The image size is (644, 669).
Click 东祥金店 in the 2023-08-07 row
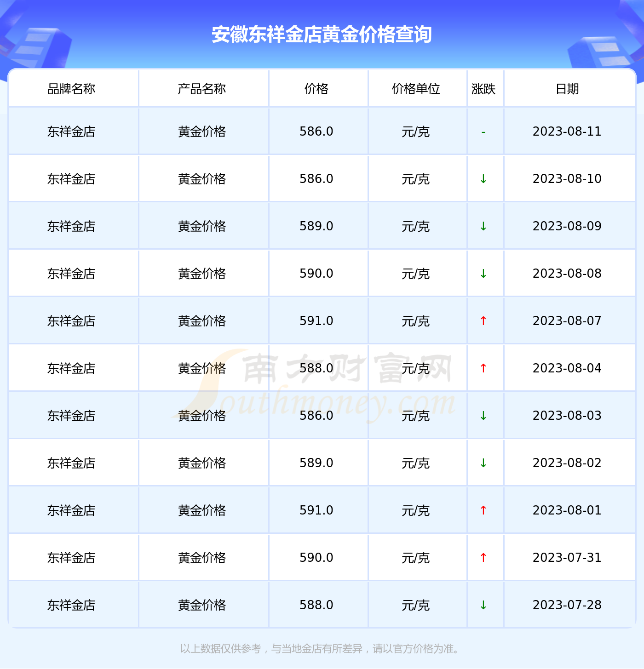coord(71,321)
